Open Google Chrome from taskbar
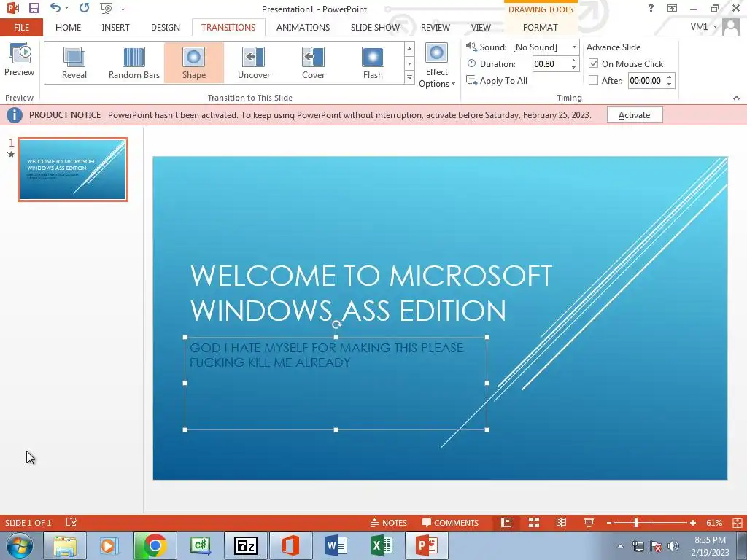The height and width of the screenshot is (560, 747). [x=155, y=545]
